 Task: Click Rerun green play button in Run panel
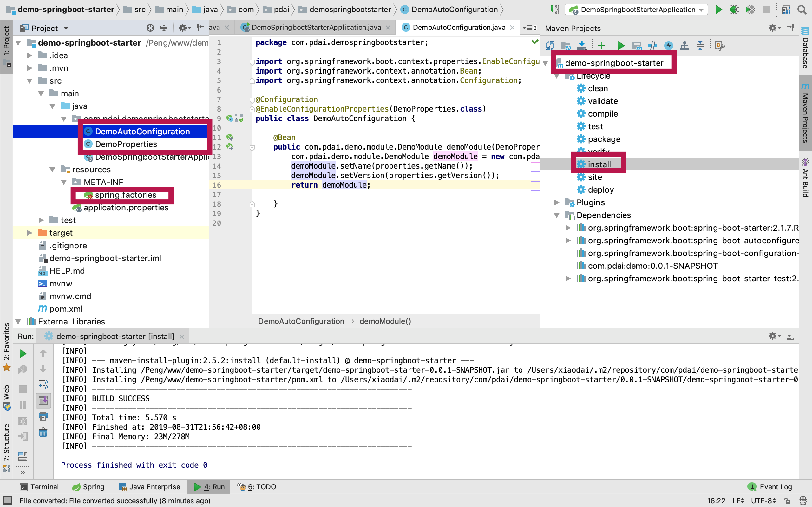tap(23, 353)
